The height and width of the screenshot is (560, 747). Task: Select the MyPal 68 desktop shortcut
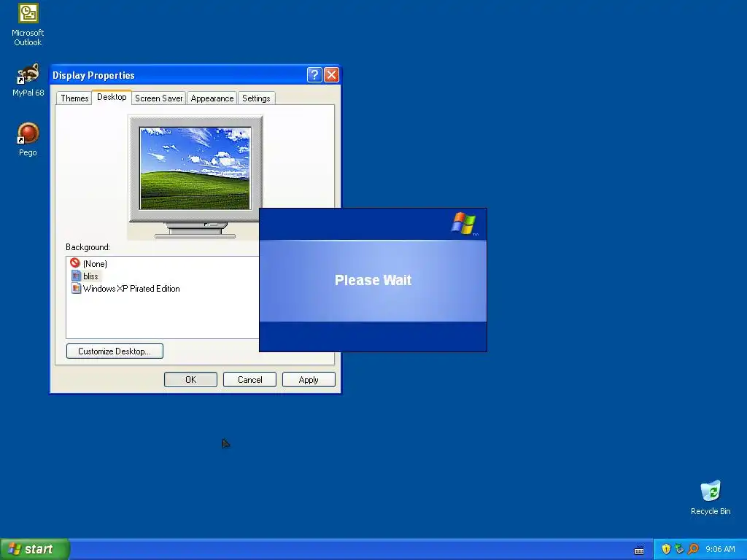28,80
